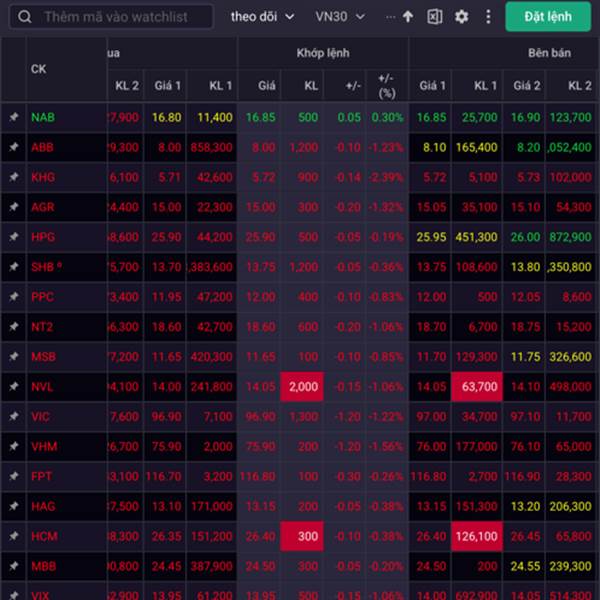
Task: Click MSB sell volume 326,600
Action: (571, 357)
